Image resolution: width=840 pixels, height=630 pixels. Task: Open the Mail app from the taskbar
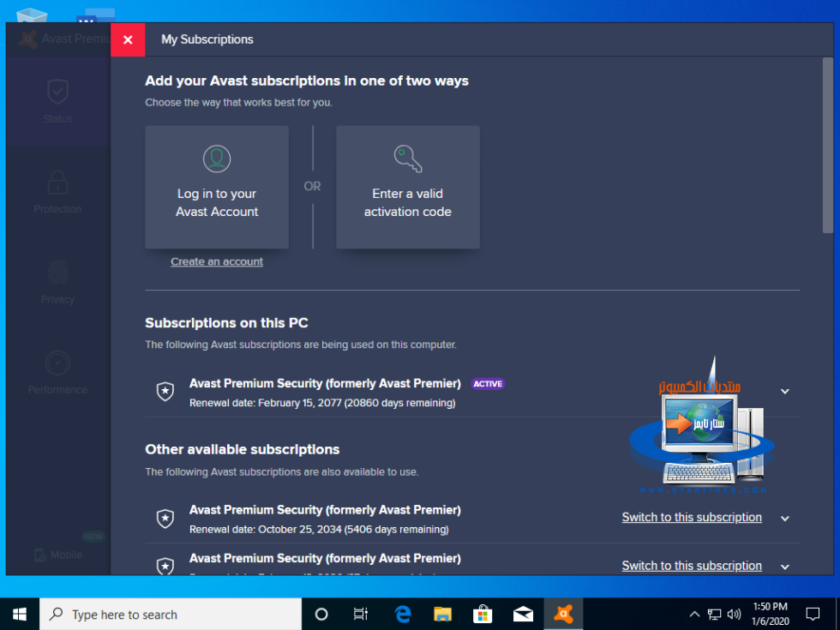tap(523, 614)
